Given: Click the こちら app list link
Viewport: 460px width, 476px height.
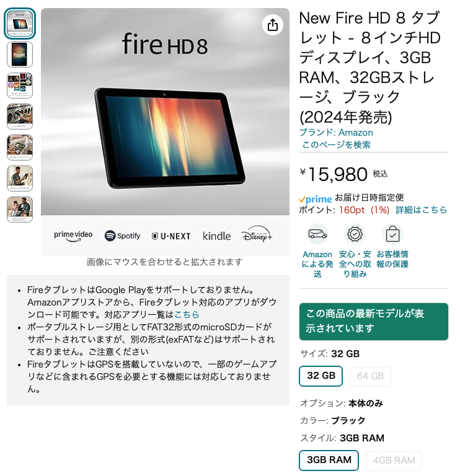Looking at the screenshot, I should tap(187, 314).
